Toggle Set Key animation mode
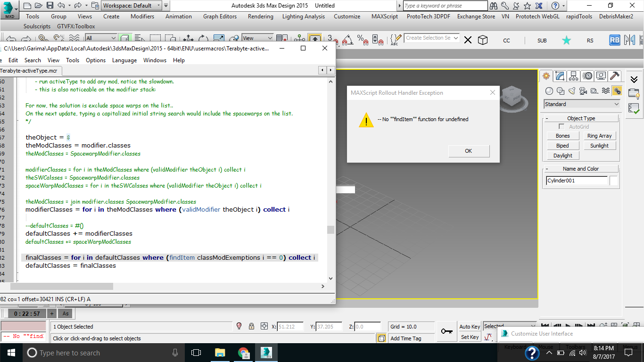644x362 pixels. pyautogui.click(x=470, y=337)
